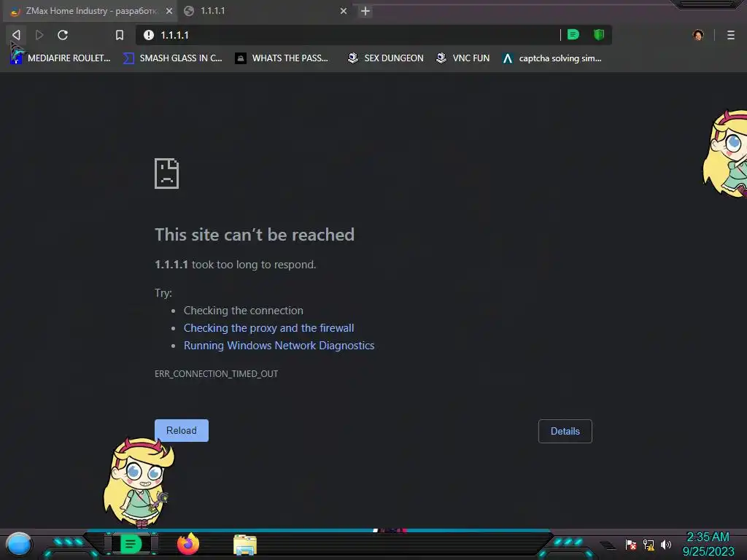Switch to ZMax Home Industry tab
The width and height of the screenshot is (747, 560).
coord(90,11)
